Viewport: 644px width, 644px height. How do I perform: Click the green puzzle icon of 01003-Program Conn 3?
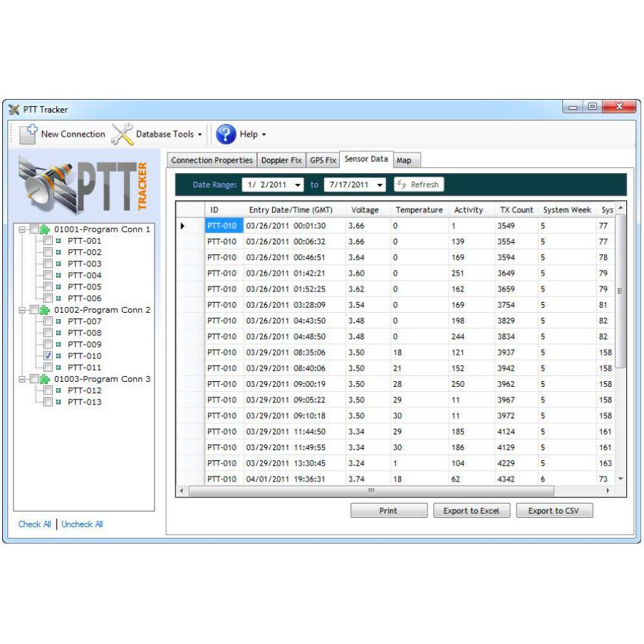click(x=44, y=379)
